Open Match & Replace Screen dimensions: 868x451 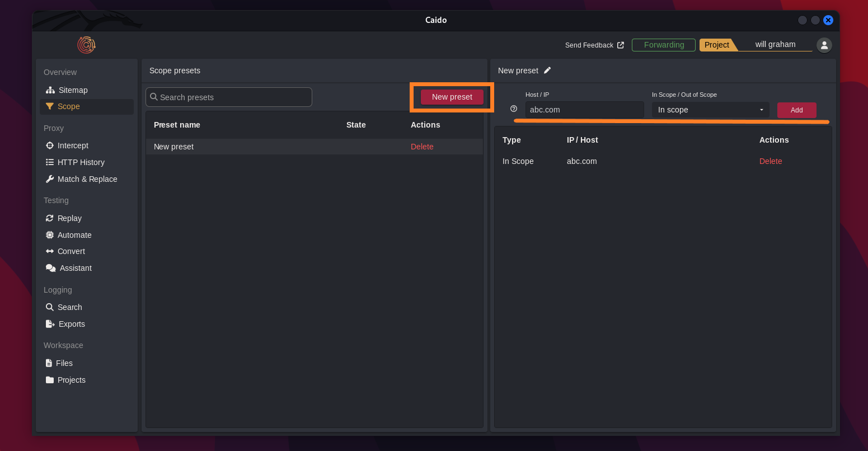pyautogui.click(x=87, y=179)
